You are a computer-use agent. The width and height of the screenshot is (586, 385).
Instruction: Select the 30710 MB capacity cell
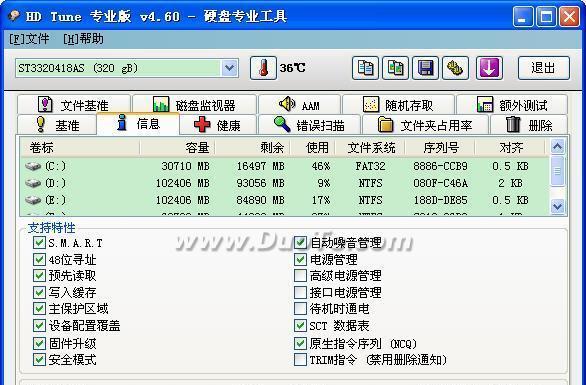coord(185,166)
